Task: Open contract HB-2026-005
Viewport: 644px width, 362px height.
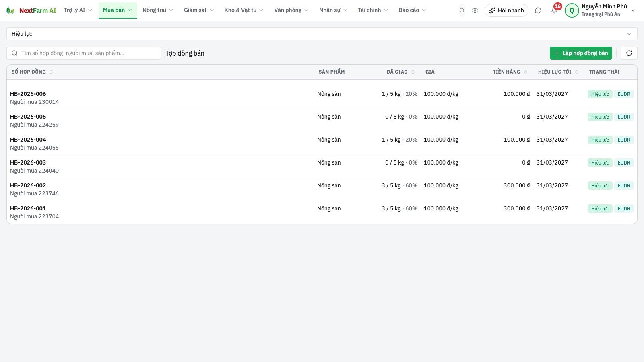Action: [28, 117]
